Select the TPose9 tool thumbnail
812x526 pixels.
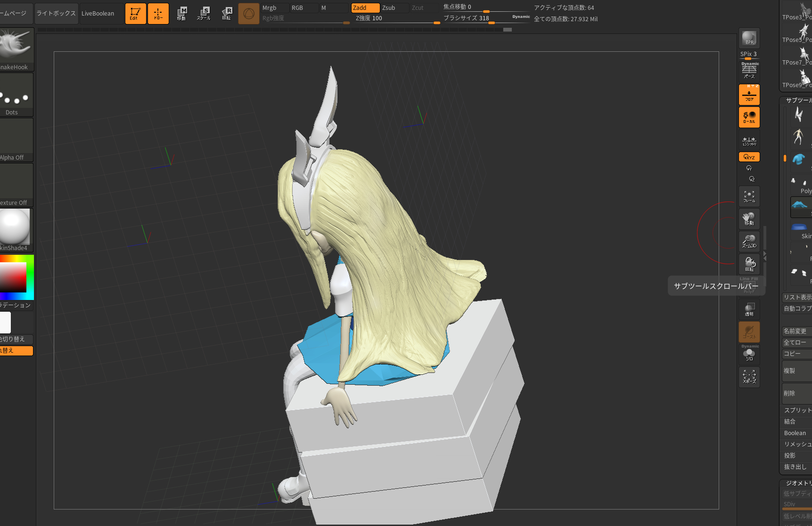click(796, 79)
